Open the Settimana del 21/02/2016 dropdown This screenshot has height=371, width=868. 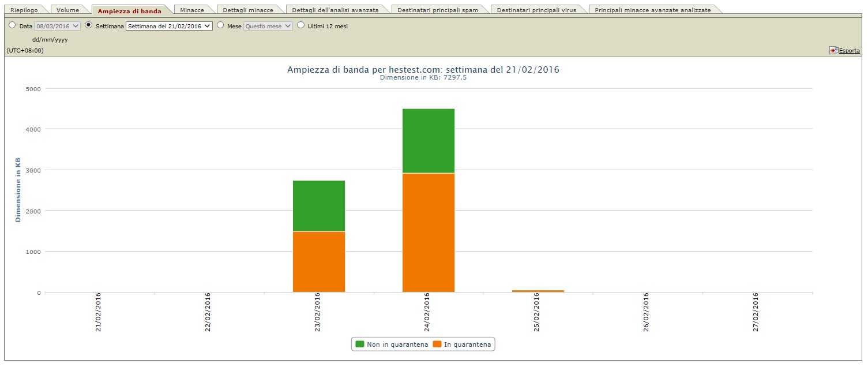169,26
